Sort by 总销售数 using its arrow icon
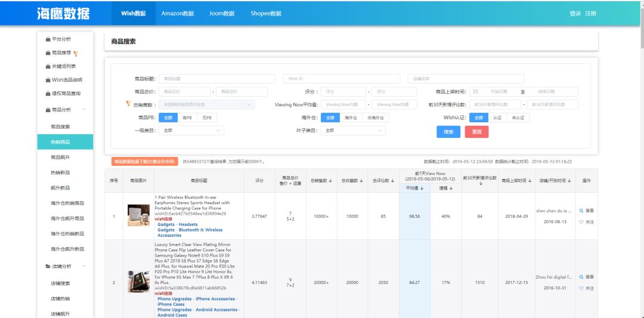 pyautogui.click(x=332, y=181)
